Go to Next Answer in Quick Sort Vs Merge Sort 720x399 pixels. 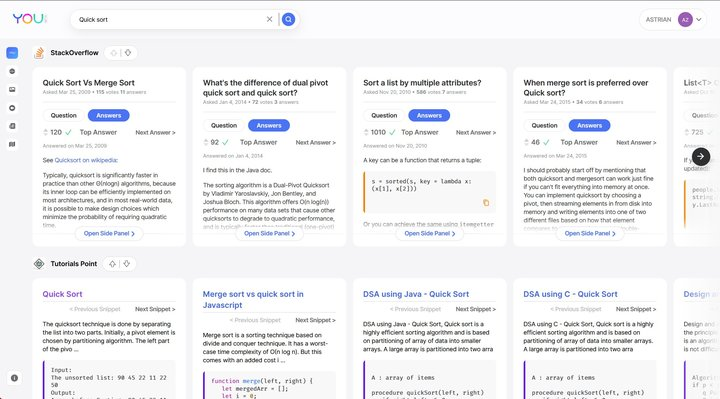point(155,132)
